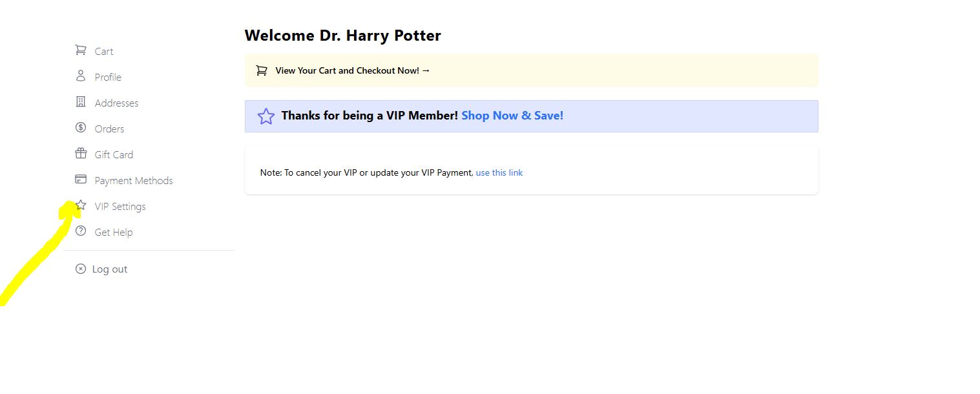Image resolution: width=980 pixels, height=394 pixels.
Task: Open the Cart page from sidebar
Action: coord(104,52)
